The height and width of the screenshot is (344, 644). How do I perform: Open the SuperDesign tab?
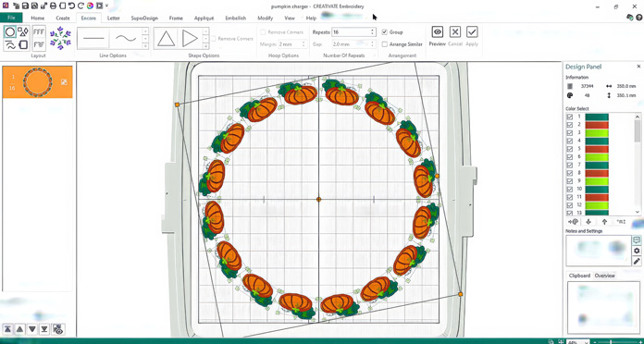[x=144, y=18]
